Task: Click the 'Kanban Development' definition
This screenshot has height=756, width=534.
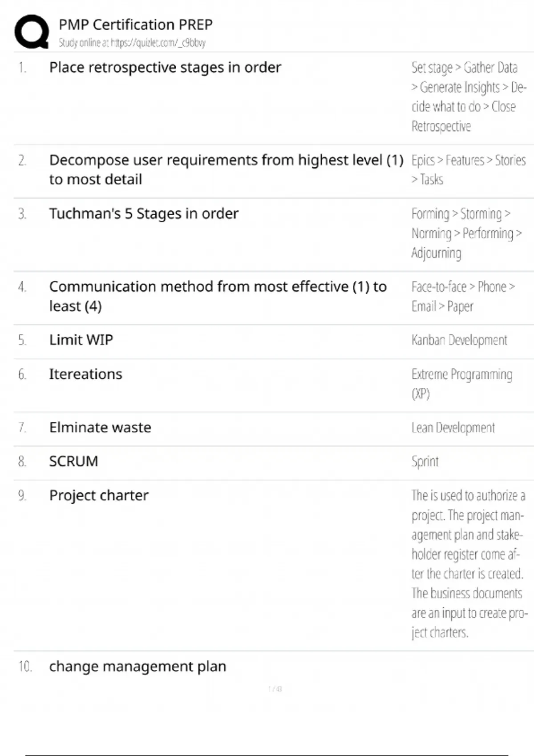Action: [x=459, y=340]
